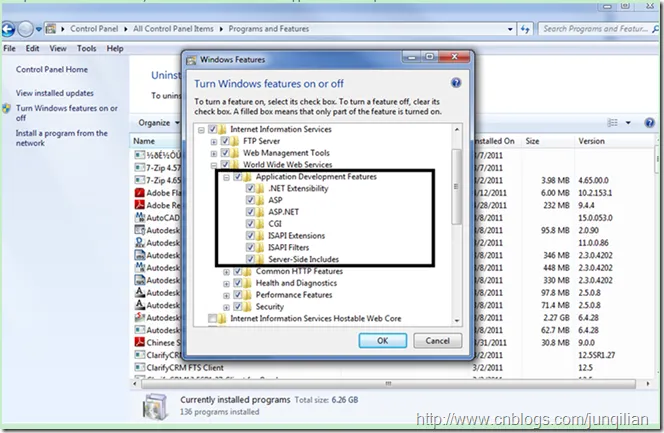This screenshot has width=664, height=433.
Task: Click the 7-Zip 4.57 program icon
Action: coord(139,168)
